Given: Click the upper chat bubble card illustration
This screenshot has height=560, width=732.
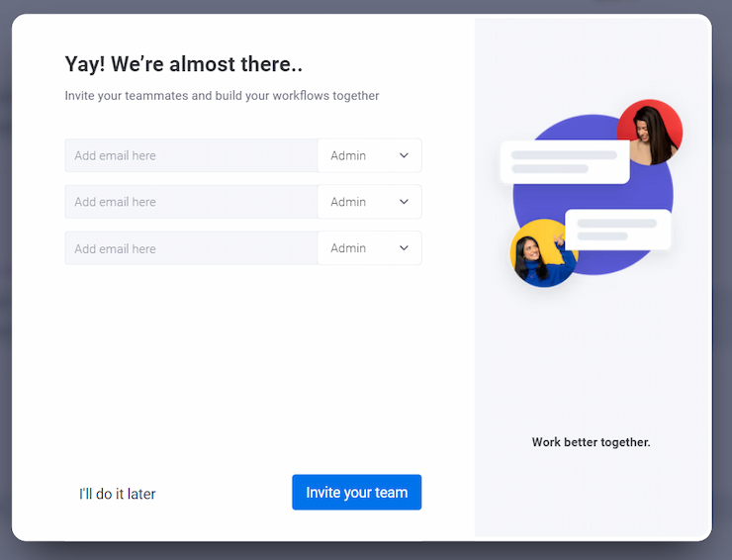Looking at the screenshot, I should coord(565,161).
